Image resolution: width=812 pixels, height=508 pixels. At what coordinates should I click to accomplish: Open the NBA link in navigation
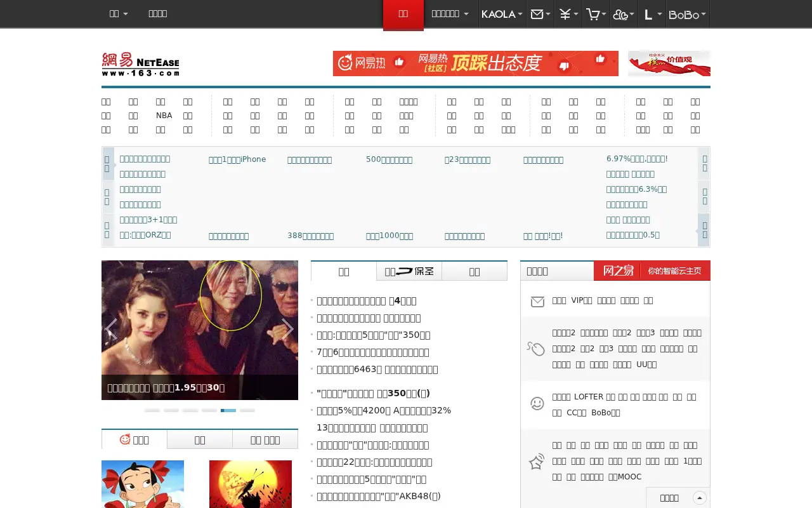pos(164,116)
